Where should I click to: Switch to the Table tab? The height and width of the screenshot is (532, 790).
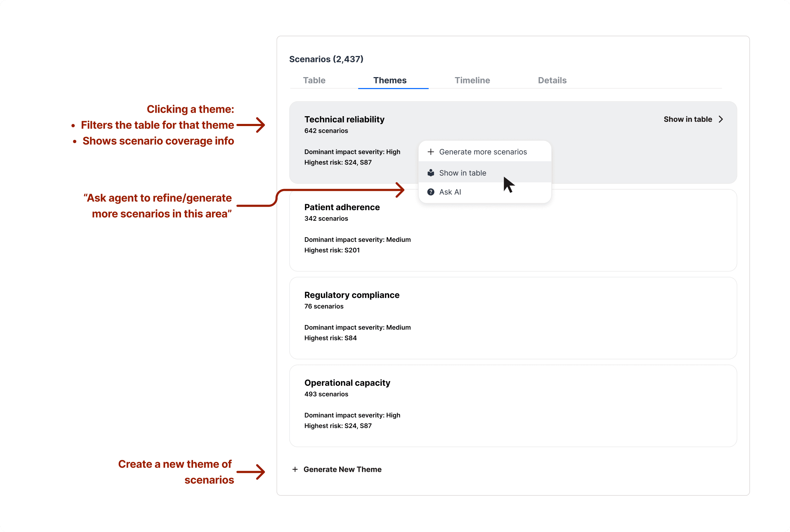click(x=314, y=80)
